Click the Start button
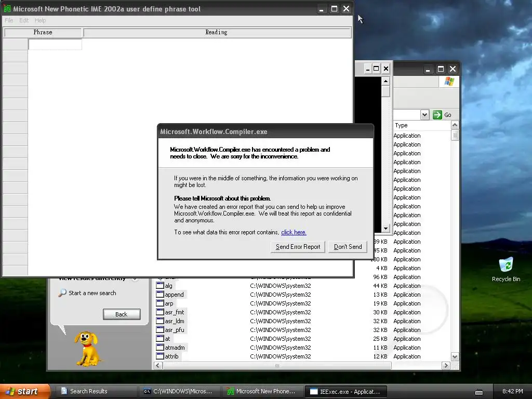 [25, 391]
